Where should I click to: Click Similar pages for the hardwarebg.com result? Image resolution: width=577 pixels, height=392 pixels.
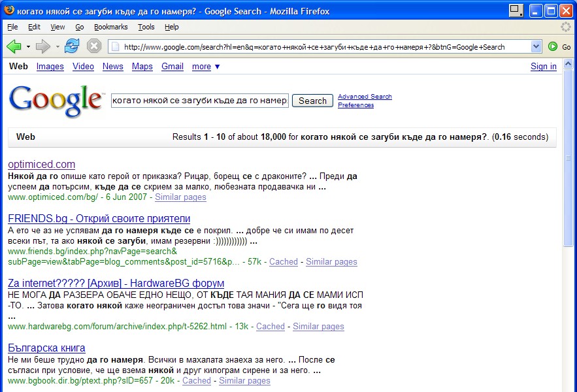[318, 327]
